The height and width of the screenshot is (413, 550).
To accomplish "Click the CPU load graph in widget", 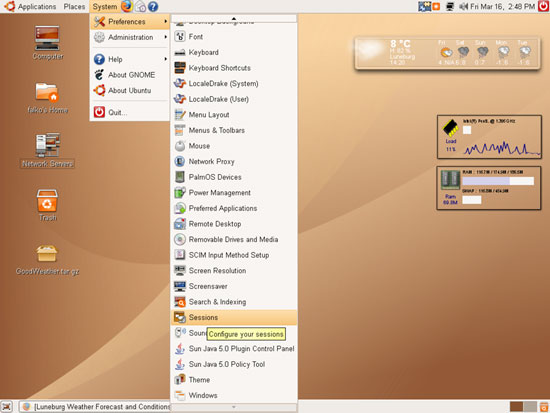I will (502, 147).
